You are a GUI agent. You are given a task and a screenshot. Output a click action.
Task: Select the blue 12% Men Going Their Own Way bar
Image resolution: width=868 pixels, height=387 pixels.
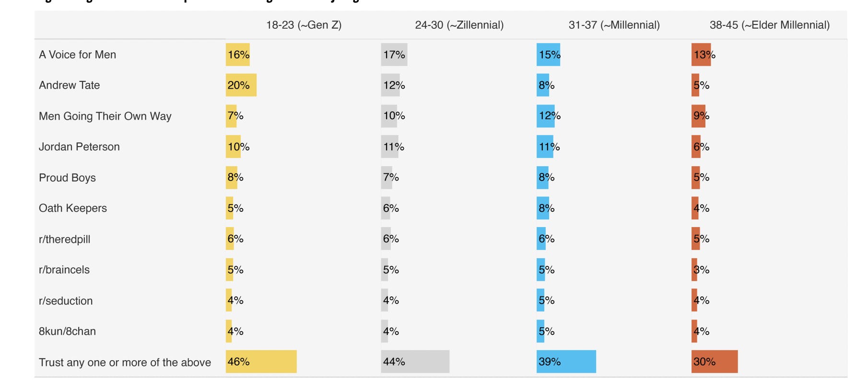click(x=546, y=116)
